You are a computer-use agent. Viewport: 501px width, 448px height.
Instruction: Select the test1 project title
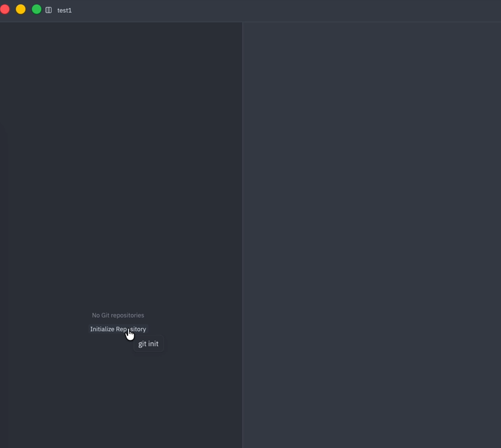(64, 11)
